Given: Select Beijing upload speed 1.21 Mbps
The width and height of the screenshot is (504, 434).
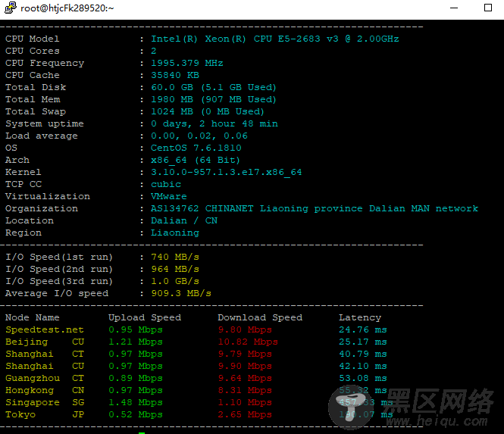Looking at the screenshot, I should coord(136,342).
